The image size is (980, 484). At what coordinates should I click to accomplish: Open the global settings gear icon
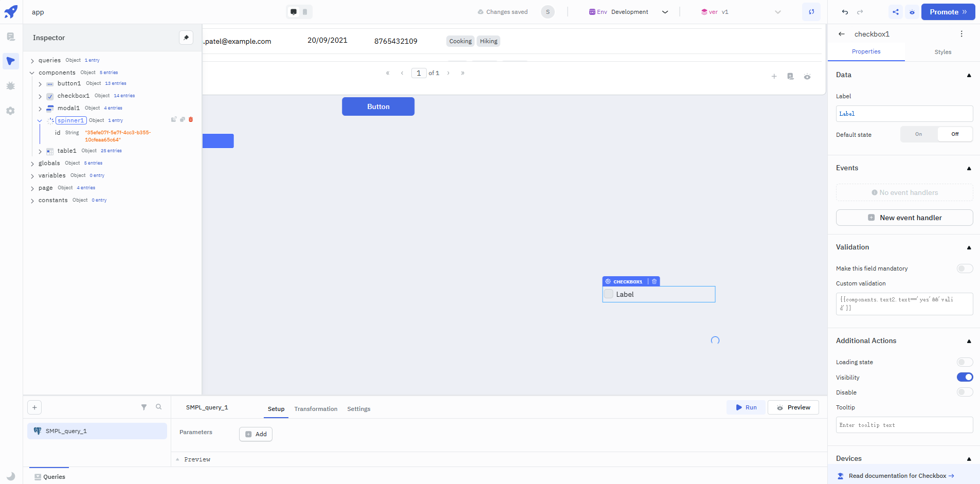[x=11, y=111]
